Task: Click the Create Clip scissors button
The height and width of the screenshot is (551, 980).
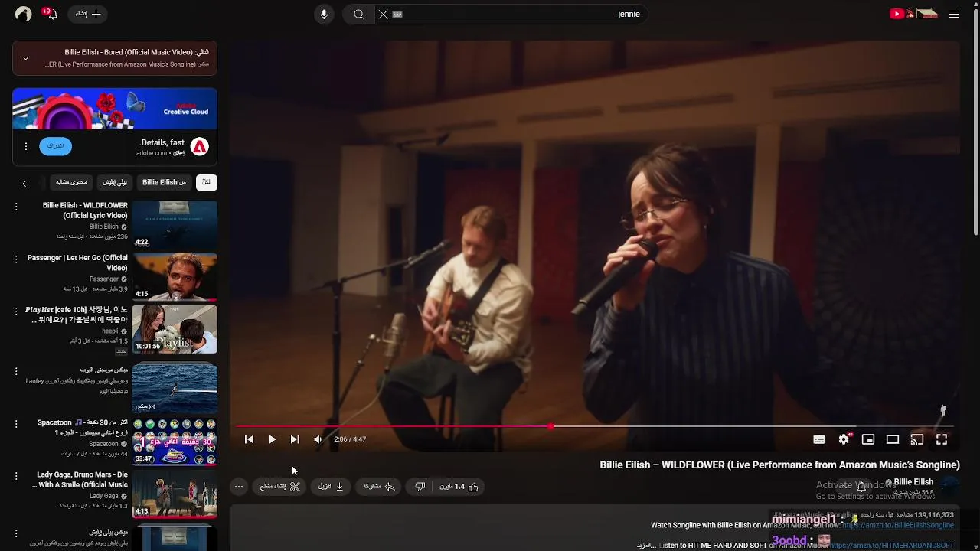Action: [x=279, y=487]
